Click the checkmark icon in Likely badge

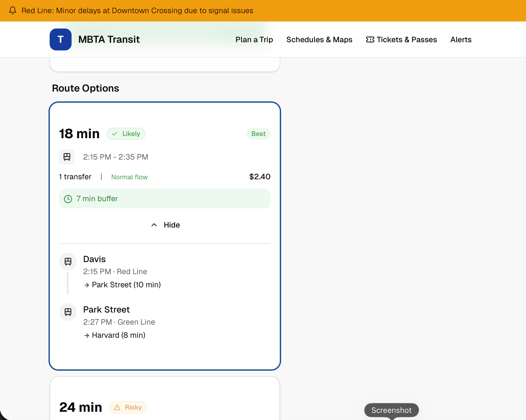(115, 134)
